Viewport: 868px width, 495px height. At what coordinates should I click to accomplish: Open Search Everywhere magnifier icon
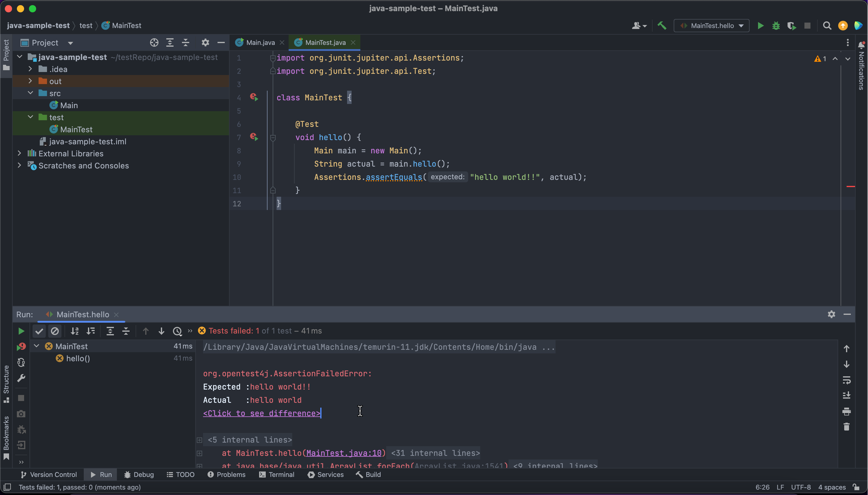click(x=827, y=26)
